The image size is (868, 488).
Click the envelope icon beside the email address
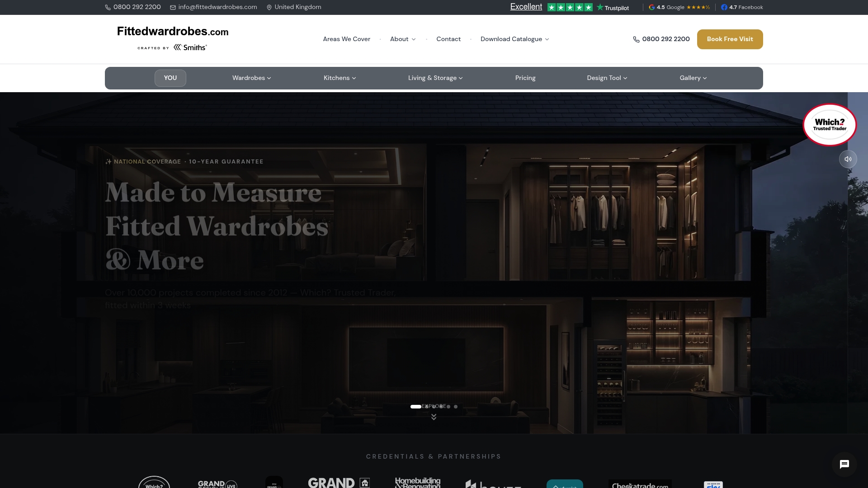pyautogui.click(x=173, y=8)
